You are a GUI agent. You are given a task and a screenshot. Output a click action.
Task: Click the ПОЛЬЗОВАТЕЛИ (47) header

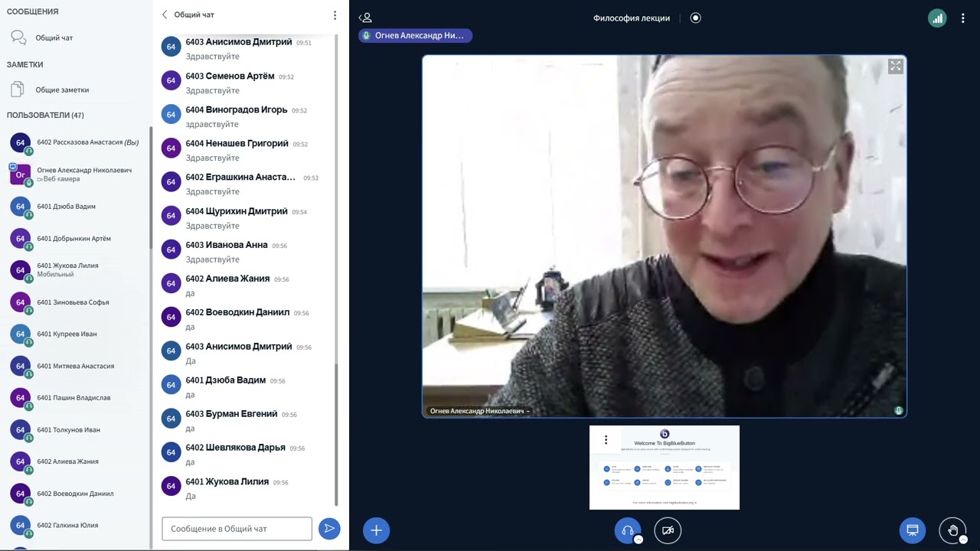[x=46, y=116]
